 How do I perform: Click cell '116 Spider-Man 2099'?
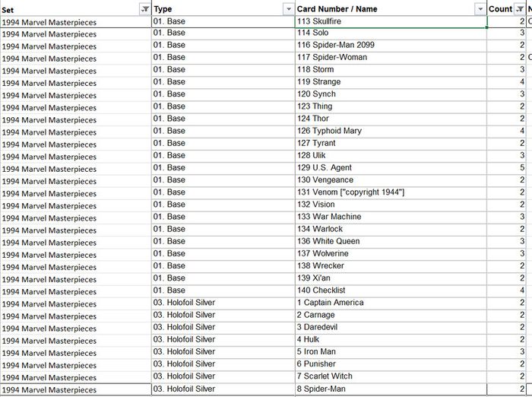[391, 45]
